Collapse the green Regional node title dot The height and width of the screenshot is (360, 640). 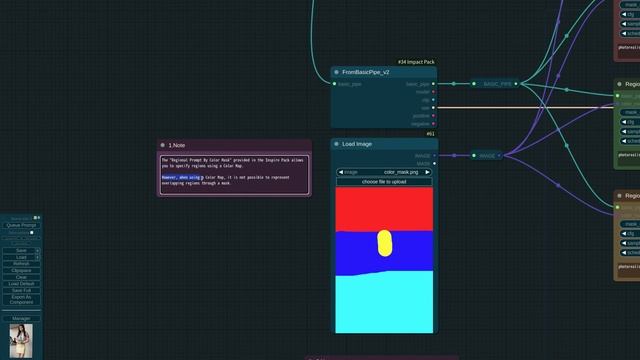pyautogui.click(x=619, y=84)
